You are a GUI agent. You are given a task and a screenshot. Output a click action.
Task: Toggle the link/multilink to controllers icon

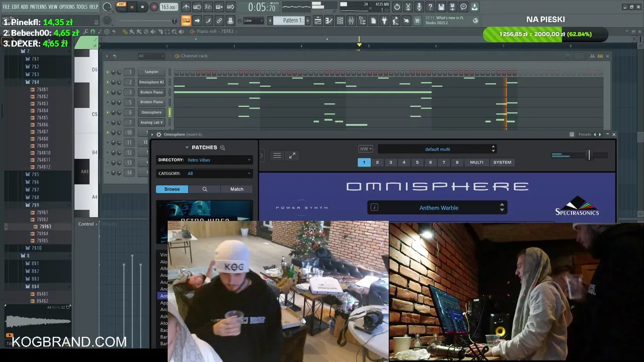click(219, 21)
